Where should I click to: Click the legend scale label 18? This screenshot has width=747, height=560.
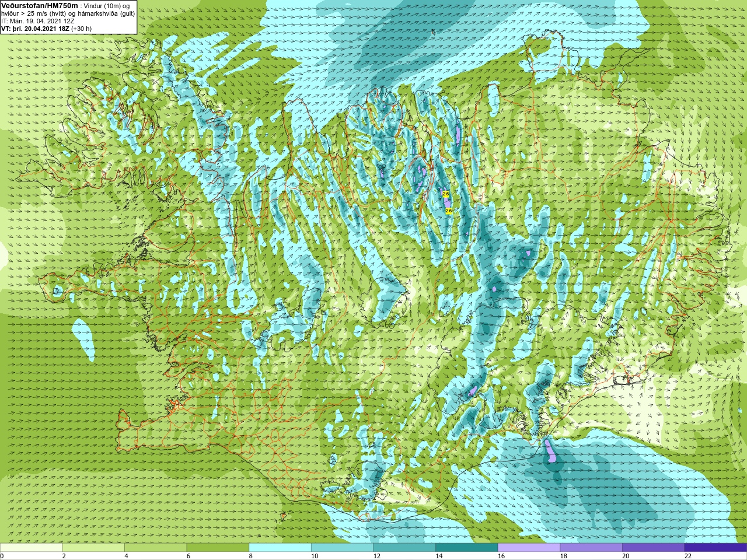pyautogui.click(x=564, y=556)
